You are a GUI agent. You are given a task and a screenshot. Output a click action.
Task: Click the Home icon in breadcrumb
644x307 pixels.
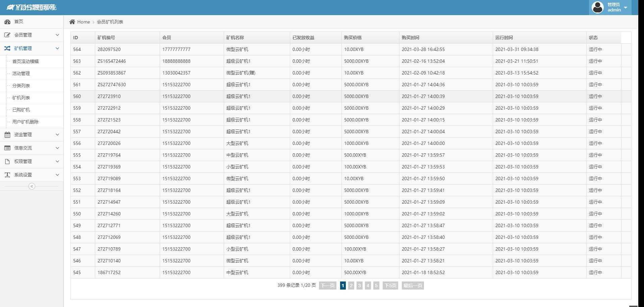coord(72,22)
